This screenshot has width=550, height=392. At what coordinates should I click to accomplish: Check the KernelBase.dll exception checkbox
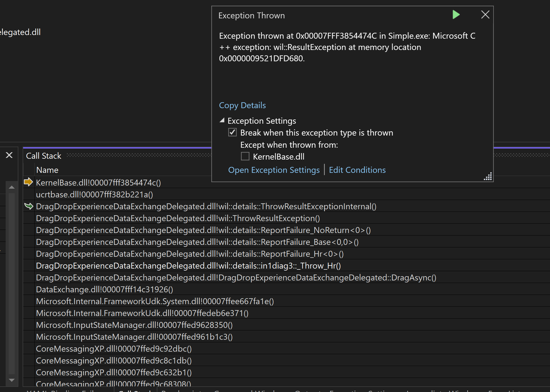click(245, 156)
